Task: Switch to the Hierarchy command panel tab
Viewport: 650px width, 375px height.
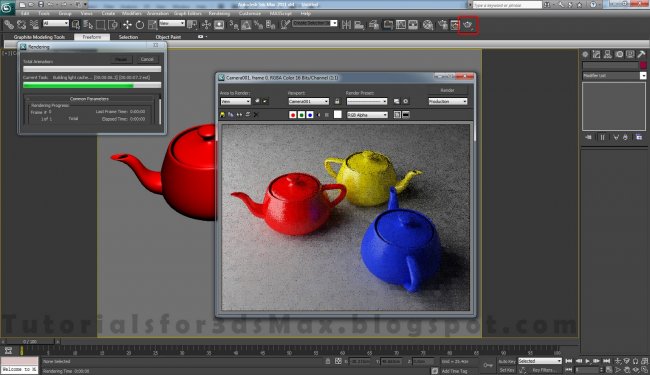Action: (x=607, y=54)
